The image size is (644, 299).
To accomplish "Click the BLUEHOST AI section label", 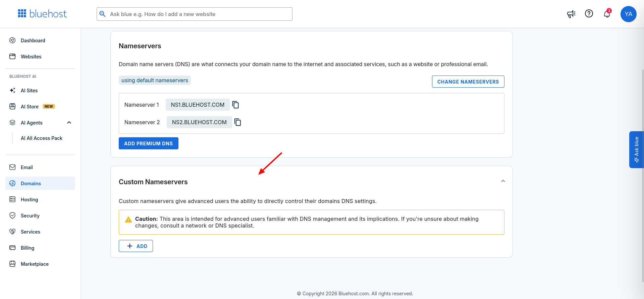I will point(23,77).
